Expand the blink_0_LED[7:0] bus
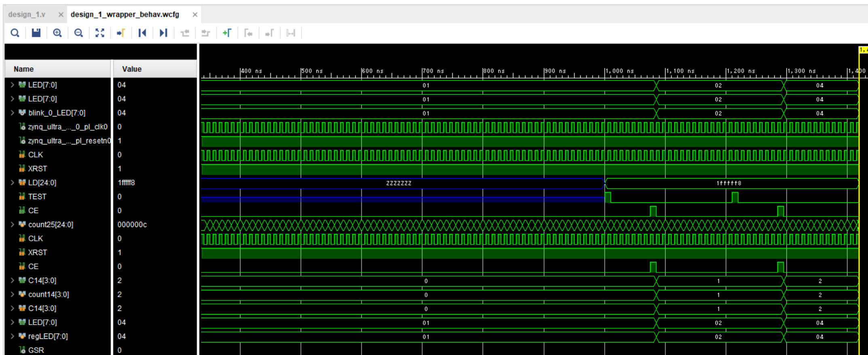 pyautogui.click(x=12, y=113)
